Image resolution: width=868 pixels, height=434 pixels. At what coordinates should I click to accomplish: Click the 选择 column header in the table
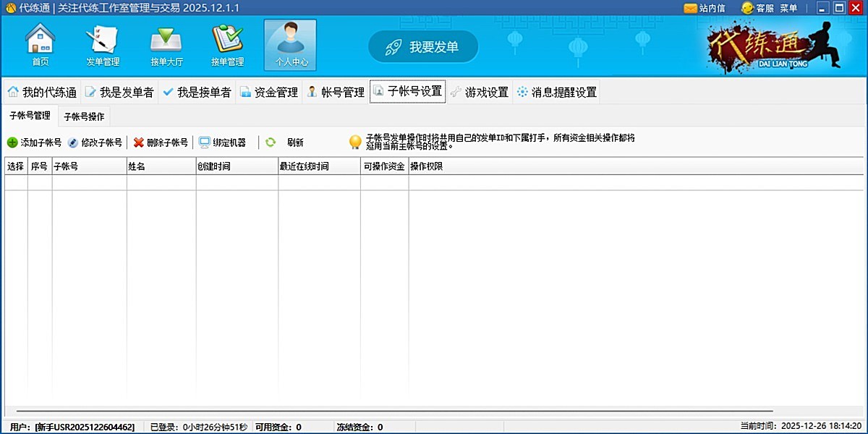(x=16, y=166)
